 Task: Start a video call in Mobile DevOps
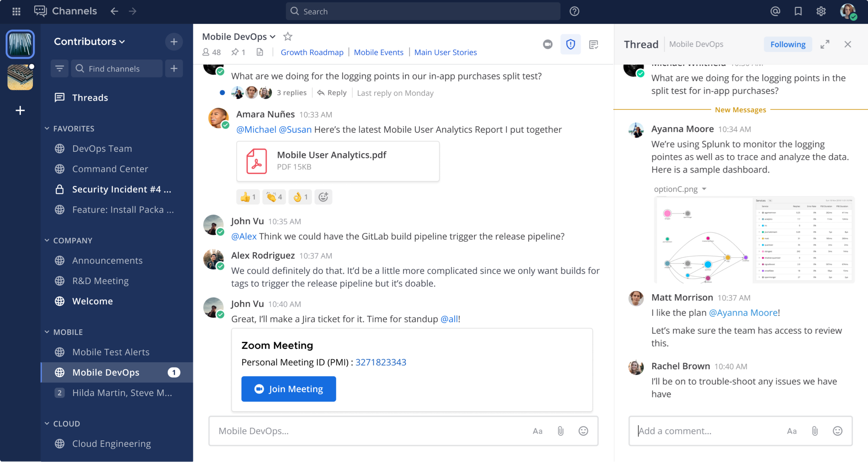tap(548, 44)
